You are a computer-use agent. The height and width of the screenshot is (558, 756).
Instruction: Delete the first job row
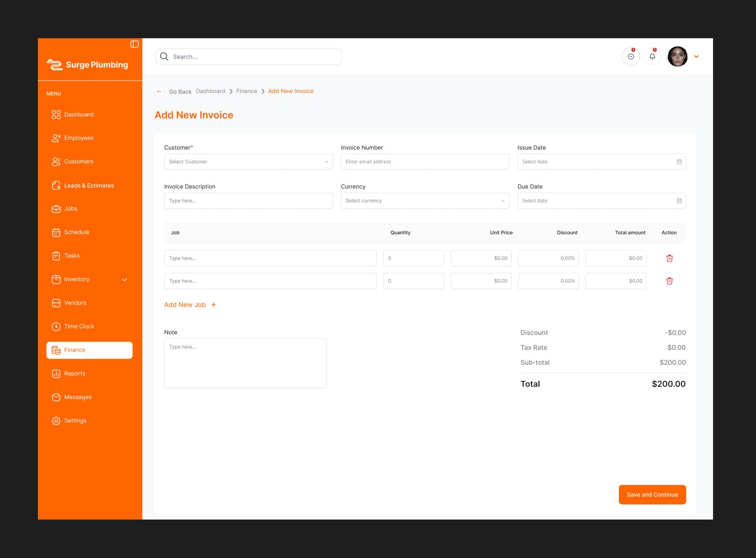pos(669,258)
